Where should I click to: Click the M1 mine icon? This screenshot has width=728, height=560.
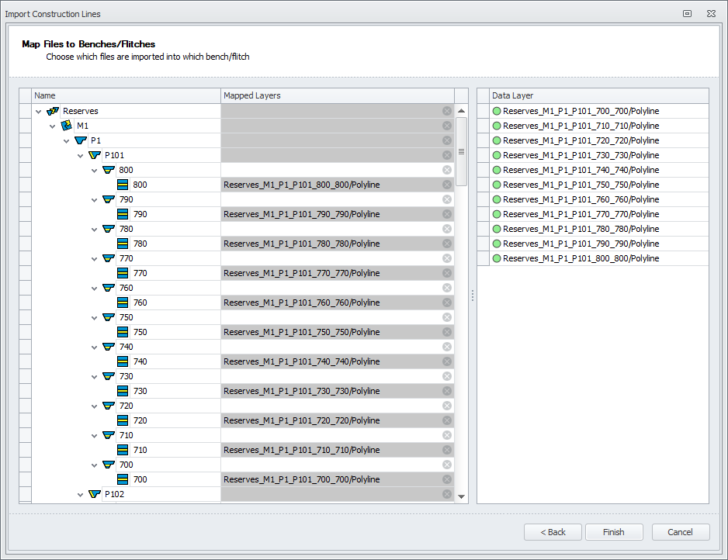[x=67, y=126]
